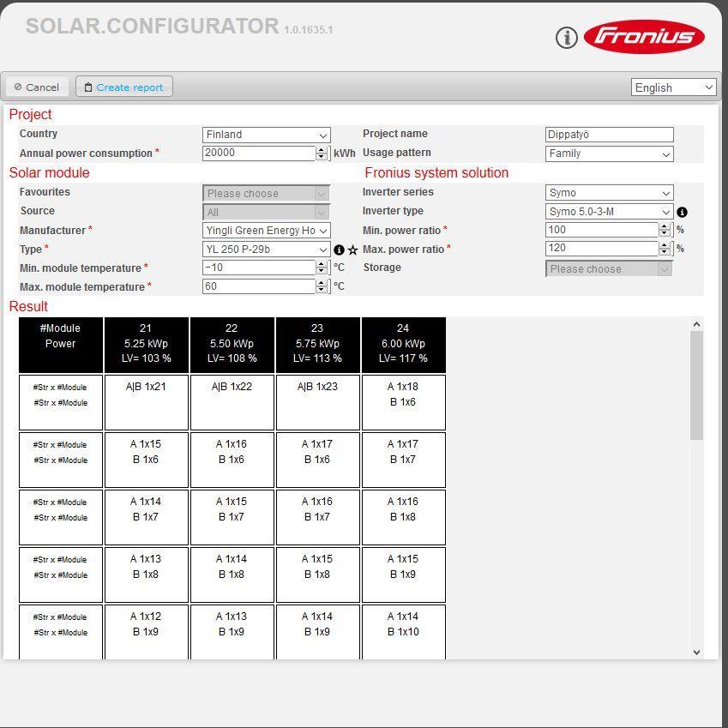This screenshot has width=728, height=728.
Task: Open module Type dropdown YL 250 P-29b
Action: pos(266,250)
